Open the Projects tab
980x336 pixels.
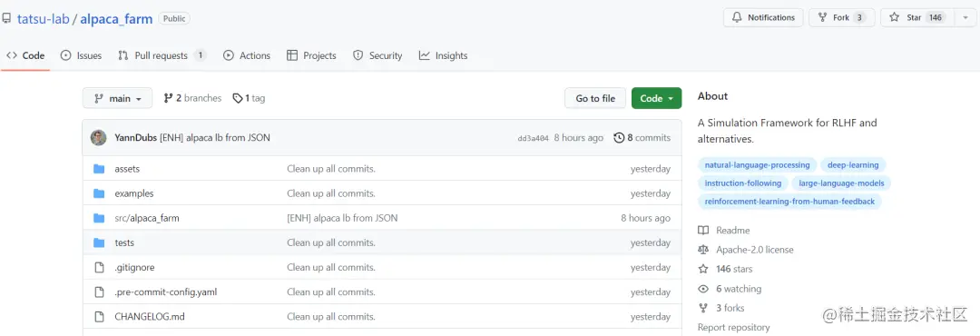pos(311,55)
